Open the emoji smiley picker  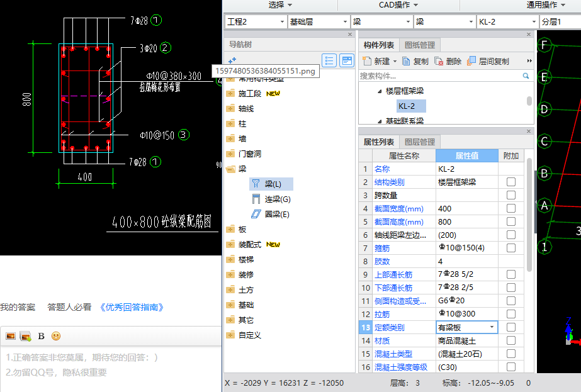pos(56,336)
